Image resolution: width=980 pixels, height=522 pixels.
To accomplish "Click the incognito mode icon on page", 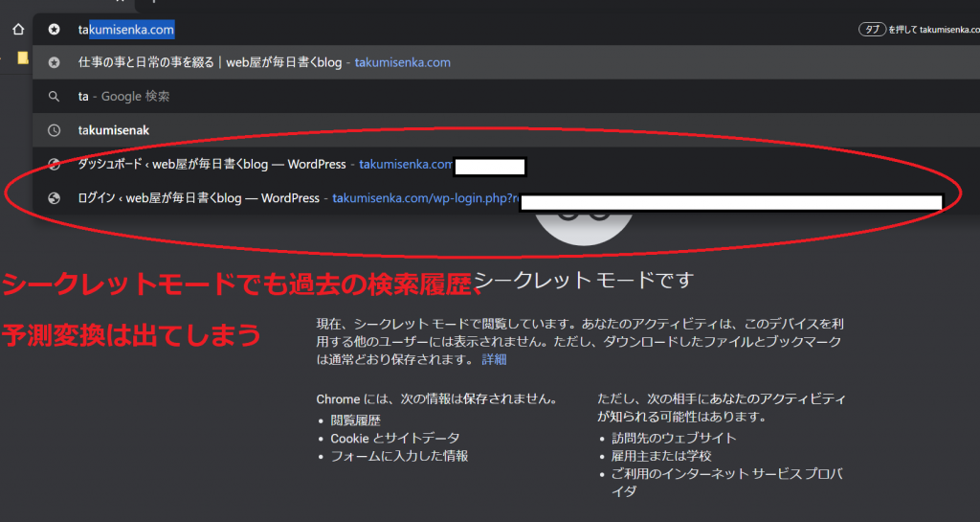I will [583, 229].
